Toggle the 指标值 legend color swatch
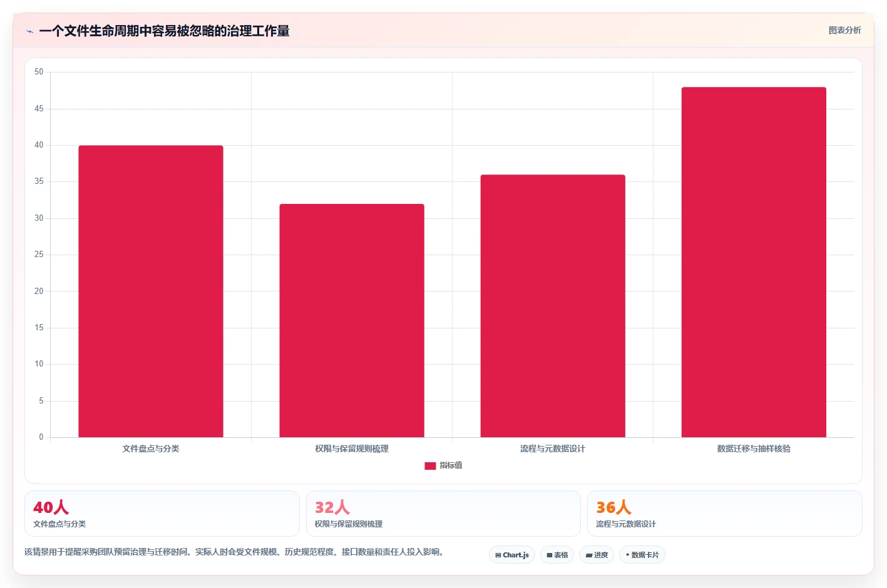The image size is (887, 588). click(x=430, y=465)
